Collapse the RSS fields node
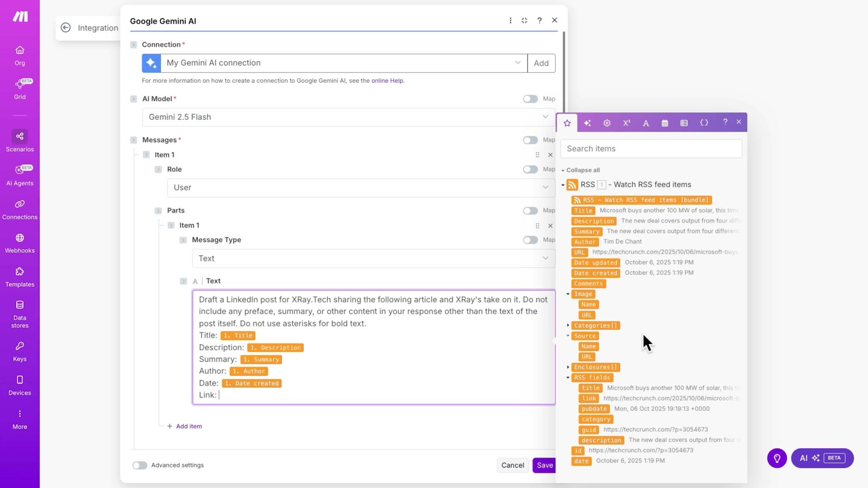The image size is (868, 488). pos(568,377)
